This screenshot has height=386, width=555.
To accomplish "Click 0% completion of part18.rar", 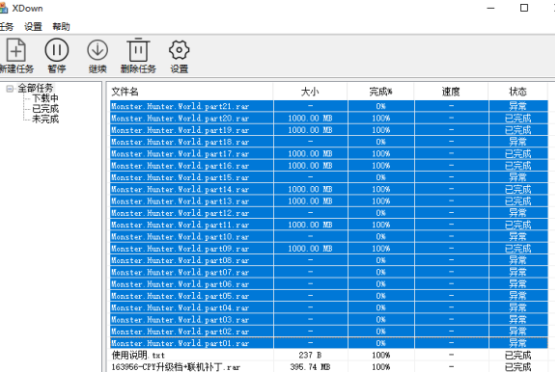I will tap(381, 142).
